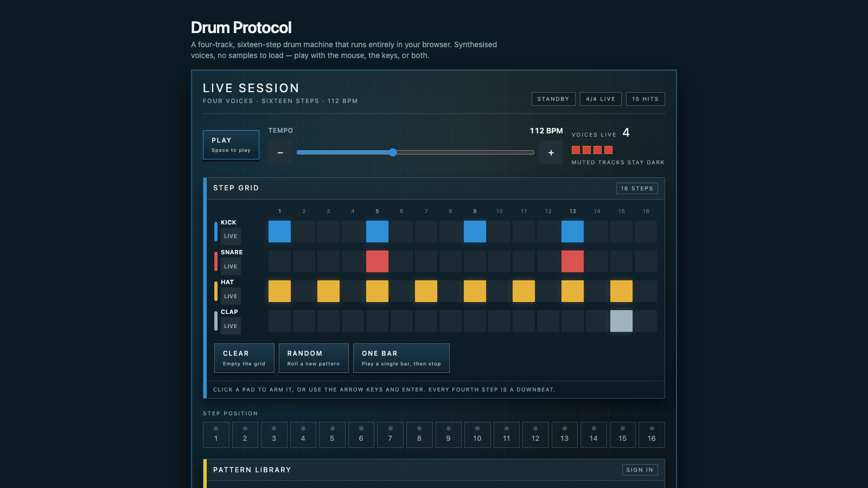This screenshot has height=488, width=868.
Task: Turn off the Kick pad on step 13
Action: pyautogui.click(x=572, y=232)
